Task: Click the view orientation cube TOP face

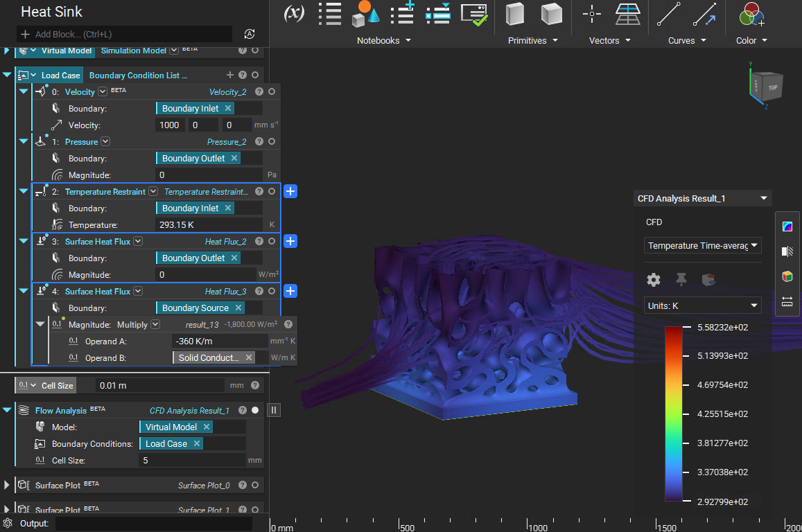Action: (x=772, y=87)
